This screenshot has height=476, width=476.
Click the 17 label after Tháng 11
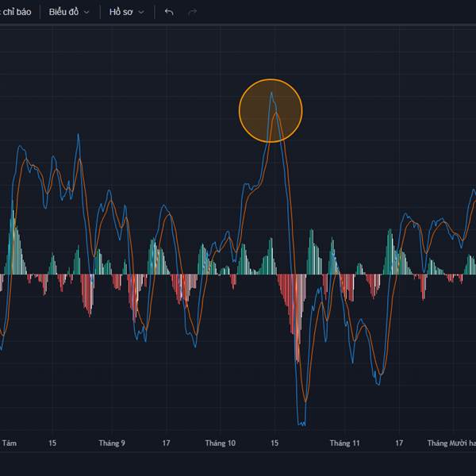tap(399, 443)
